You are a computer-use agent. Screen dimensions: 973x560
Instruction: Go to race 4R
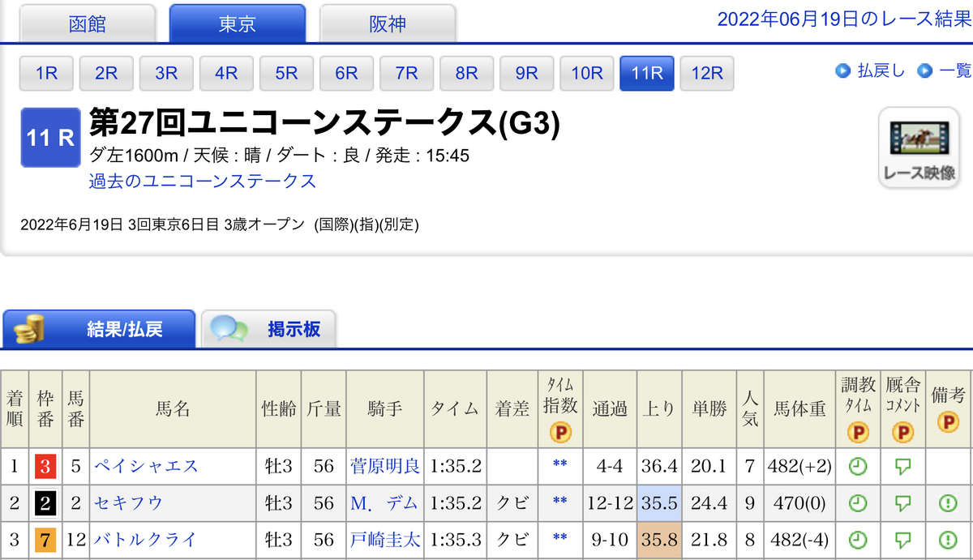[227, 73]
